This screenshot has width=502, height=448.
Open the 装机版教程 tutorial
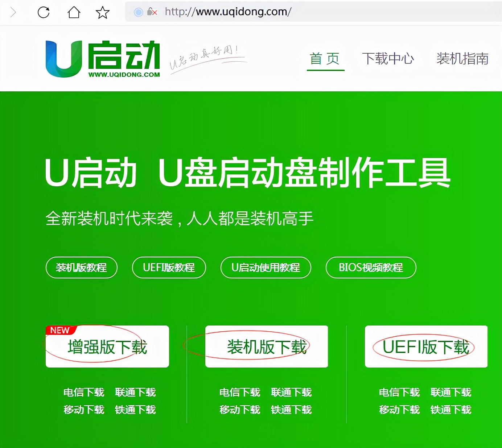point(81,267)
